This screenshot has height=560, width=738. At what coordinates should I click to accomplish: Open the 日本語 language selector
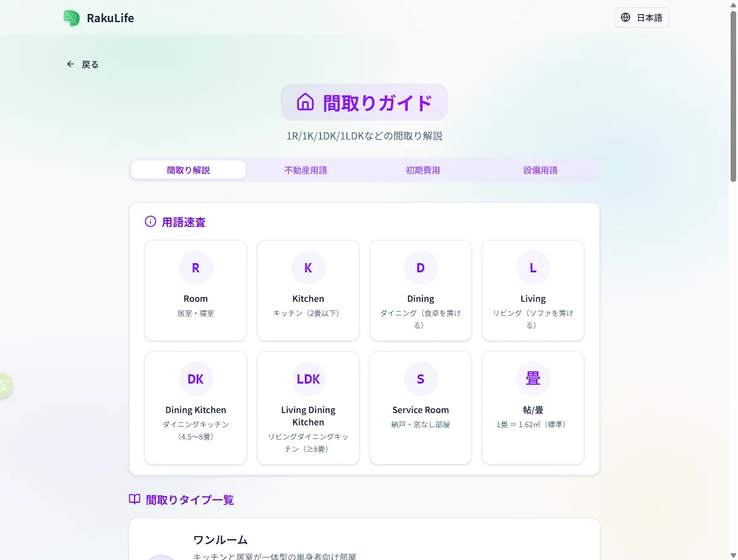click(641, 18)
